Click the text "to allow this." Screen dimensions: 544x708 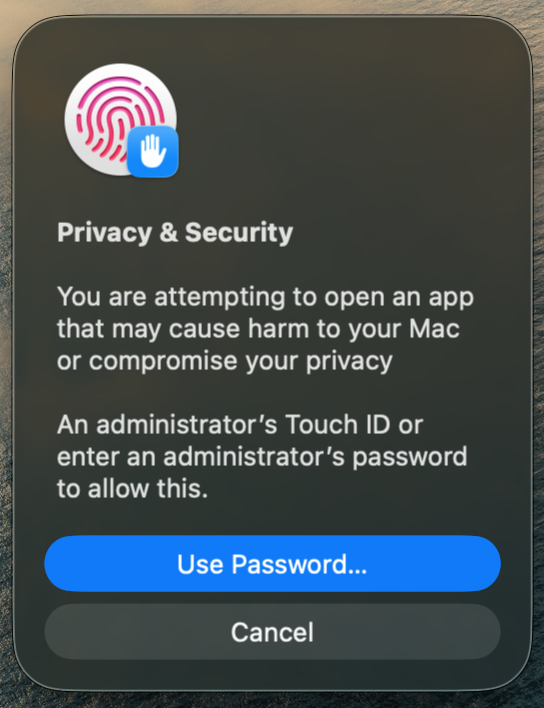pos(132,488)
